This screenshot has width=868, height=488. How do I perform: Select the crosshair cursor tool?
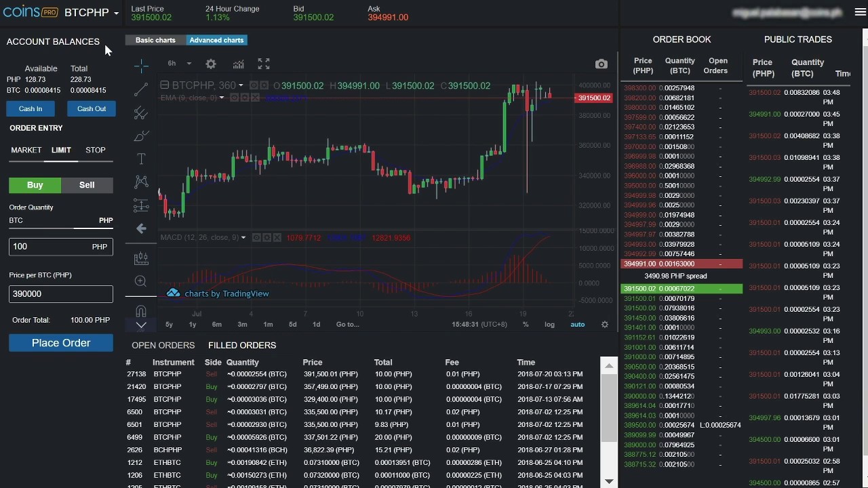[x=141, y=65]
